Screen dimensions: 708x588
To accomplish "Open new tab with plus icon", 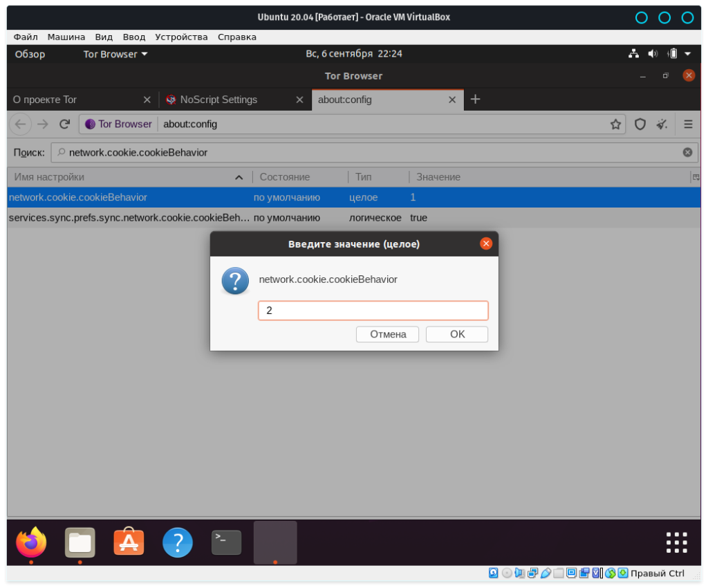I will [x=475, y=100].
